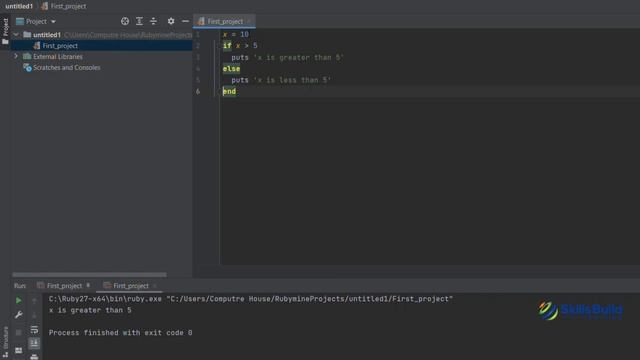Viewport: 640px width, 360px height.
Task: Click the ruby.exe command line in console
Action: 251,299
